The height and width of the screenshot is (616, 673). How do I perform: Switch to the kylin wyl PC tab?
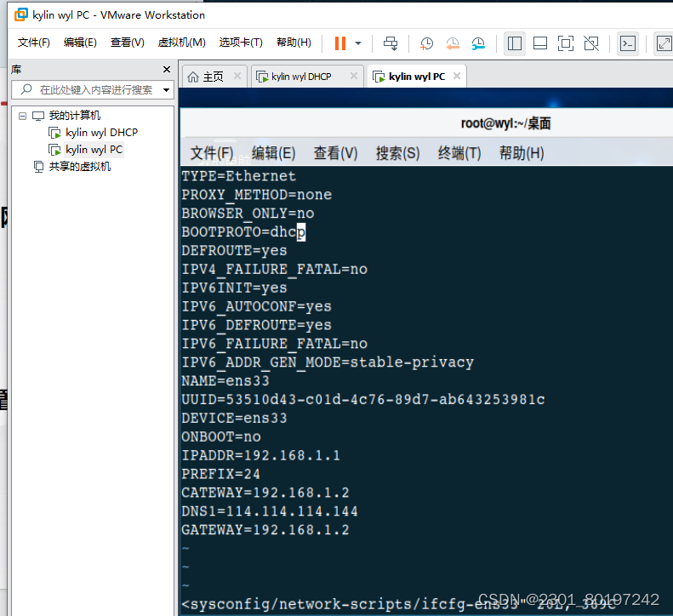pyautogui.click(x=417, y=77)
